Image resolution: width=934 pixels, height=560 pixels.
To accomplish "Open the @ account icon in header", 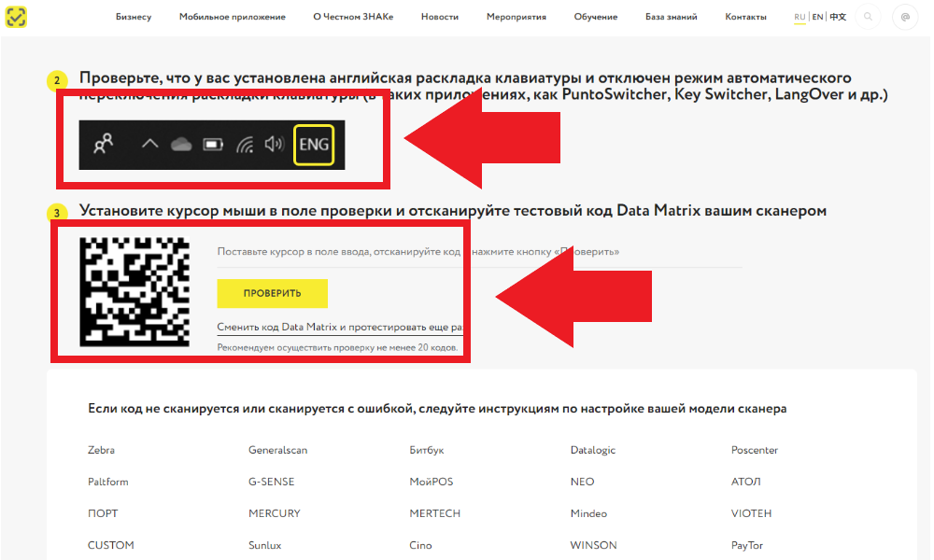I will (x=905, y=17).
